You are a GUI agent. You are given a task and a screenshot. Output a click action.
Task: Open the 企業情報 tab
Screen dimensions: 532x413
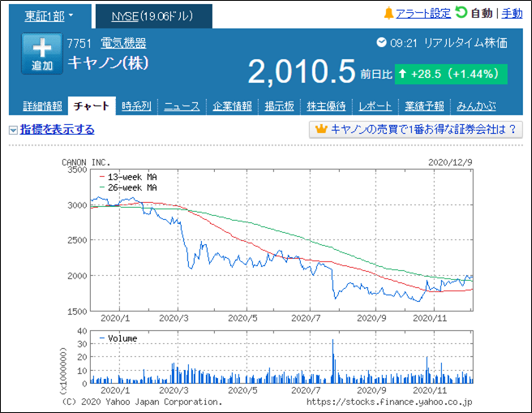click(233, 106)
